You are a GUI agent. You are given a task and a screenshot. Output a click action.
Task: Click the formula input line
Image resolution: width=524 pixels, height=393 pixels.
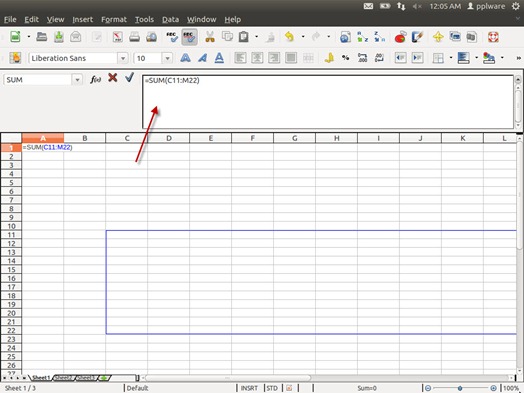[x=328, y=102]
